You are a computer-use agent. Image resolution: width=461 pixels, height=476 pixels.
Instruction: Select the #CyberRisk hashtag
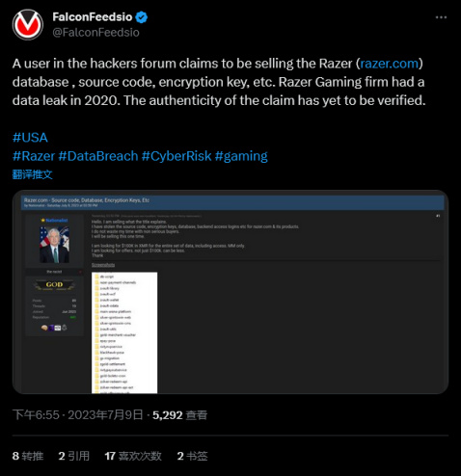click(x=176, y=156)
